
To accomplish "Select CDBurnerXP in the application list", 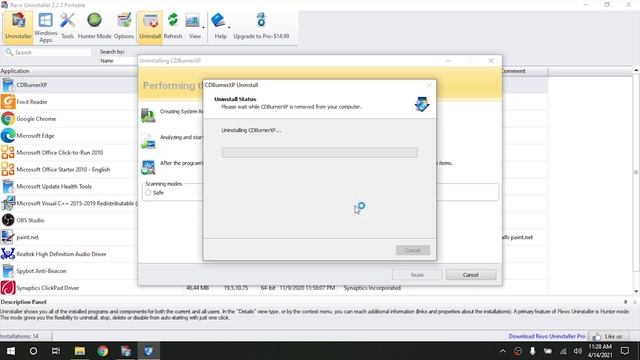I will point(69,85).
